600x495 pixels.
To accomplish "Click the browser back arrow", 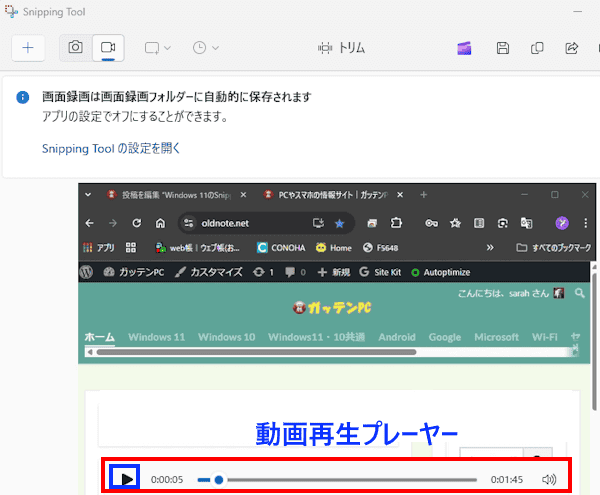I will point(90,223).
